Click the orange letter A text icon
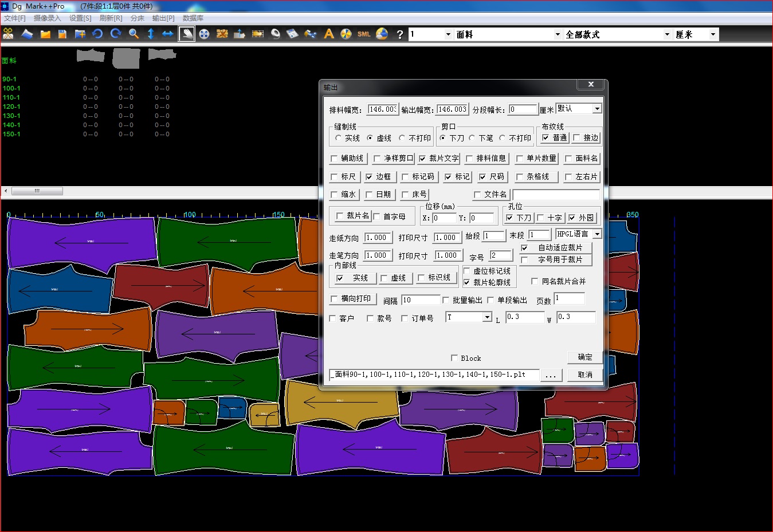This screenshot has width=773, height=532. [x=328, y=34]
